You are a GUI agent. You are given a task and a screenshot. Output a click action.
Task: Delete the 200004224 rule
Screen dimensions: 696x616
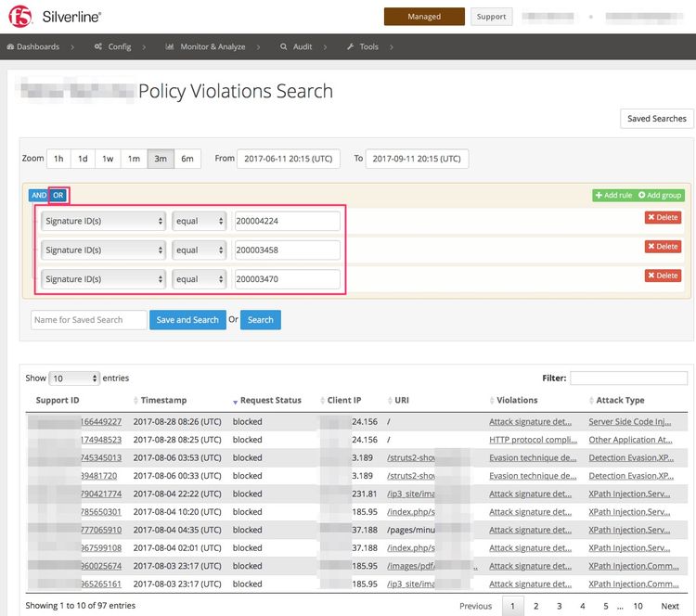[x=663, y=217]
